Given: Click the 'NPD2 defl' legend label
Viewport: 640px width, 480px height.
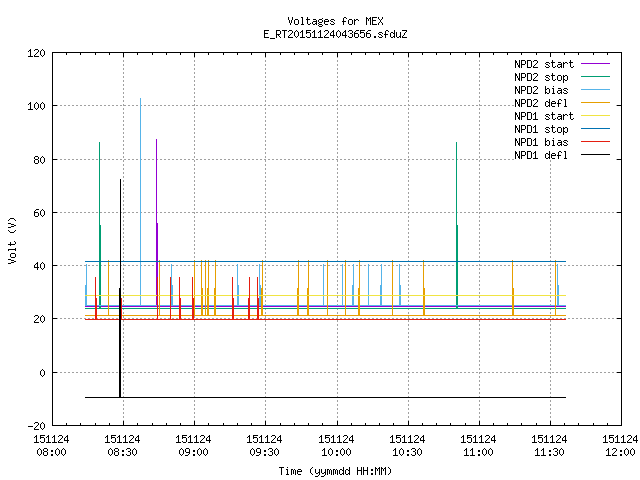Looking at the screenshot, I should click(x=541, y=103).
